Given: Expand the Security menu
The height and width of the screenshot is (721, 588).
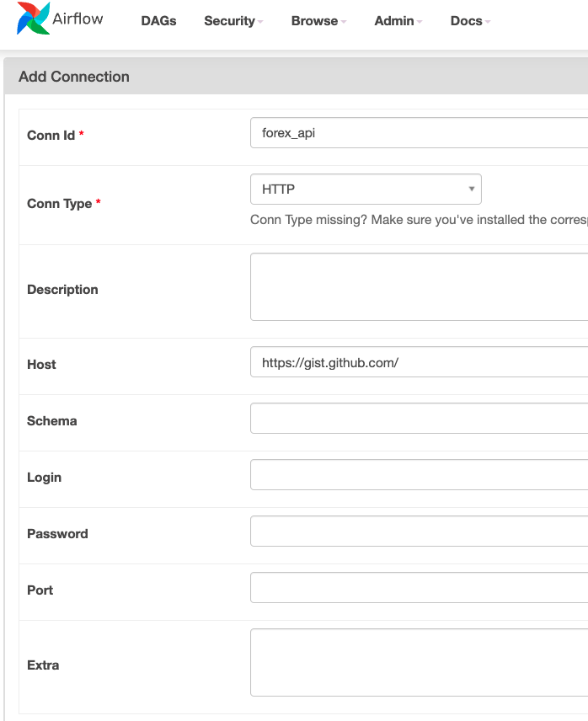Looking at the screenshot, I should click(x=233, y=21).
